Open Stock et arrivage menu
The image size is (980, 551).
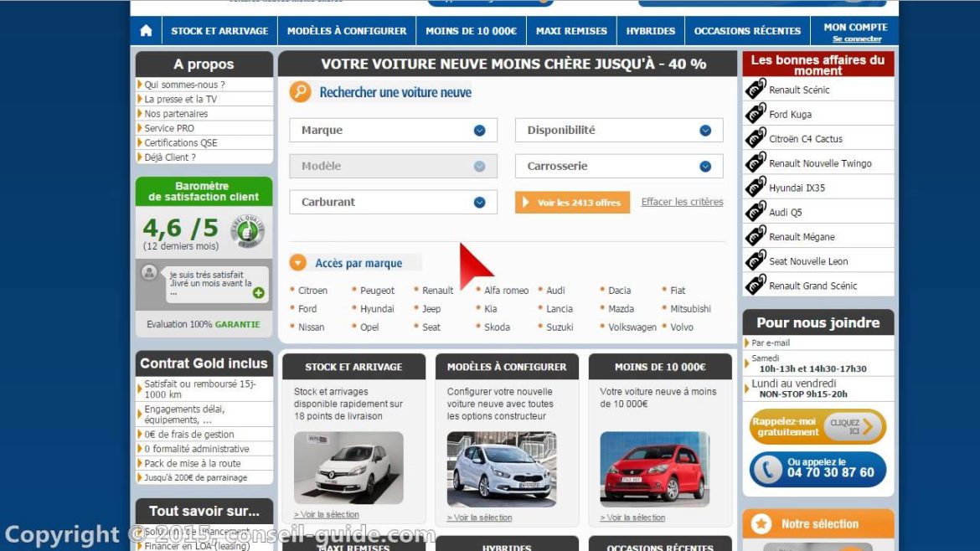click(x=219, y=31)
